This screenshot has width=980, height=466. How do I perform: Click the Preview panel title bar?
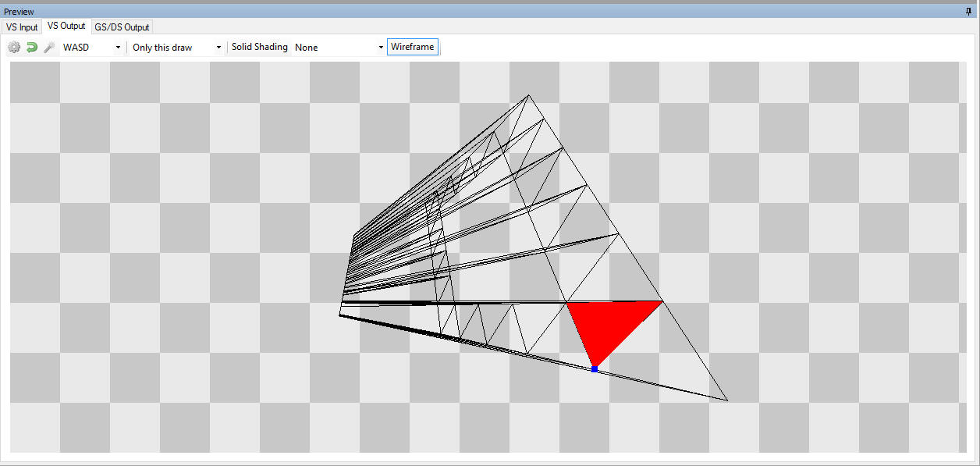point(468,12)
